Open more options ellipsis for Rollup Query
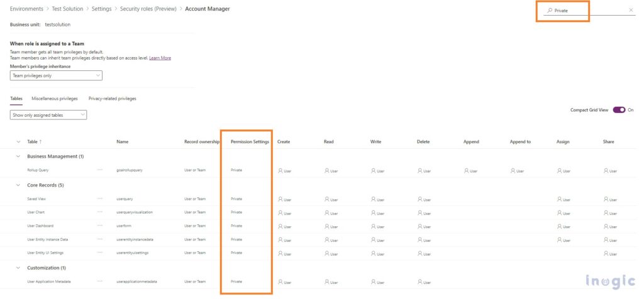Screen dimensions: 644x299 pos(100,170)
